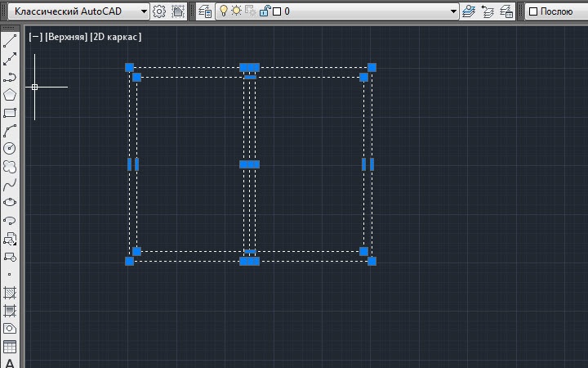Click Make Object's Layer Current icon
Image resolution: width=588 pixels, height=368 pixels.
click(x=469, y=11)
